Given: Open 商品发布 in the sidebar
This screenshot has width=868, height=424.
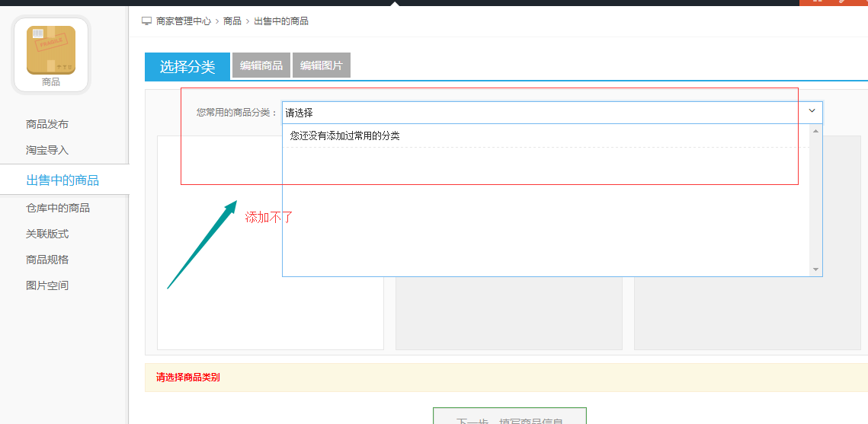Looking at the screenshot, I should (x=47, y=124).
